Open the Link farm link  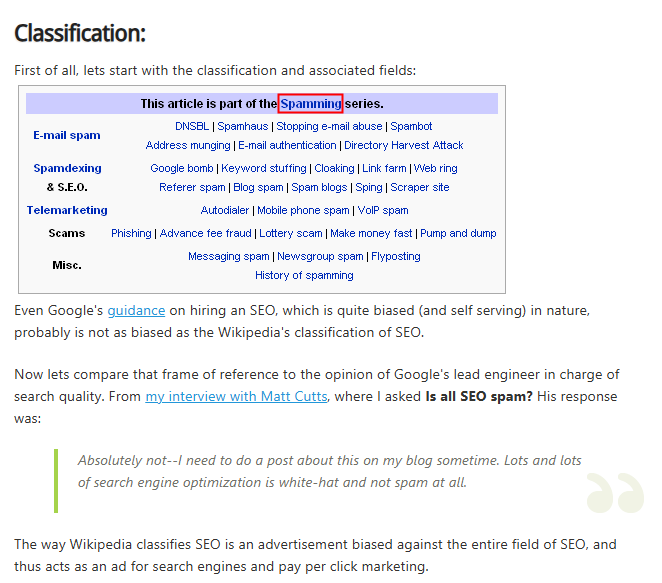[384, 168]
